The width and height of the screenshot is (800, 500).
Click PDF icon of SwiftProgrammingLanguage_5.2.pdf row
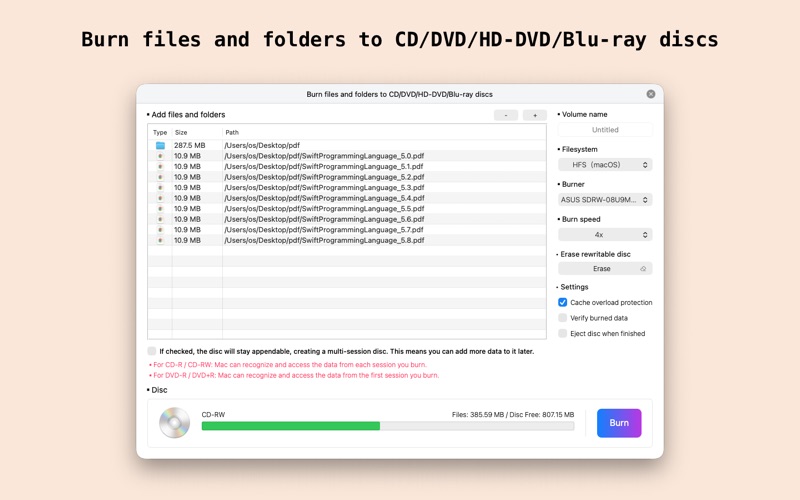tap(160, 177)
